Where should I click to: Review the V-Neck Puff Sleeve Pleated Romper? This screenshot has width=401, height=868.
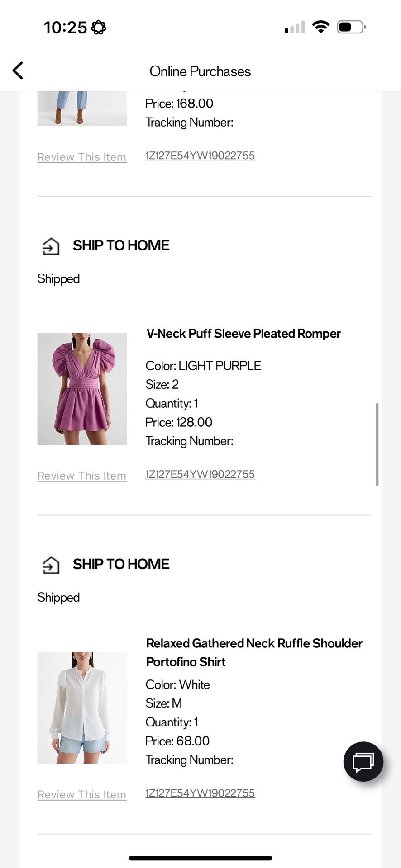point(82,476)
